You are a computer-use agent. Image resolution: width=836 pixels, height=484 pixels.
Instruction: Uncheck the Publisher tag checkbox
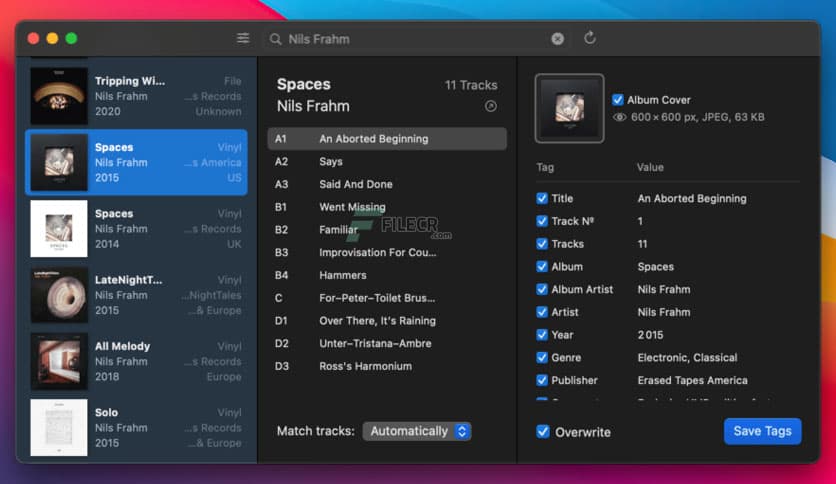click(542, 380)
